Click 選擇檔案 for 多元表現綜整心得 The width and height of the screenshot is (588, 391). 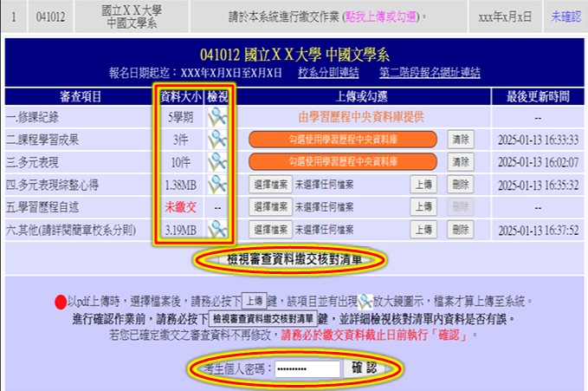click(269, 184)
